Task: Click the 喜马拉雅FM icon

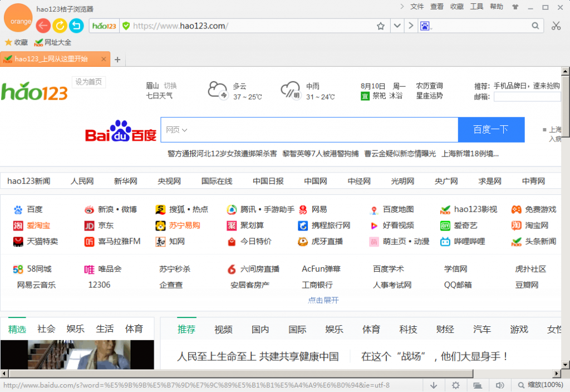Action: click(89, 242)
